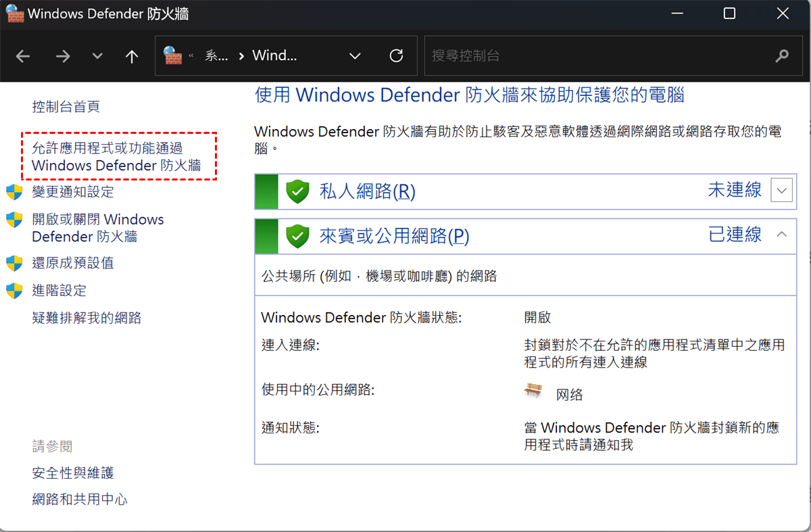
Task: Click the 系... breadcrumb in address bar
Action: tap(216, 55)
